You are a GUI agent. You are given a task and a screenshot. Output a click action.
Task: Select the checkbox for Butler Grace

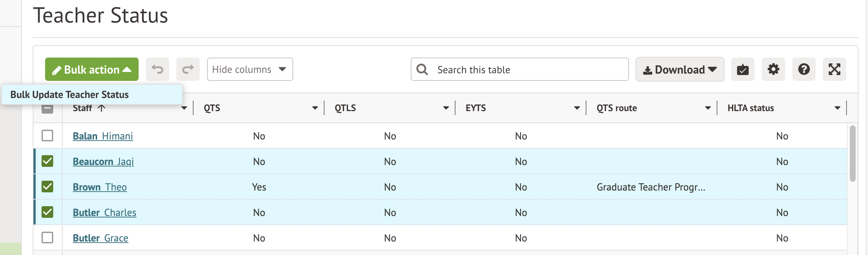47,238
